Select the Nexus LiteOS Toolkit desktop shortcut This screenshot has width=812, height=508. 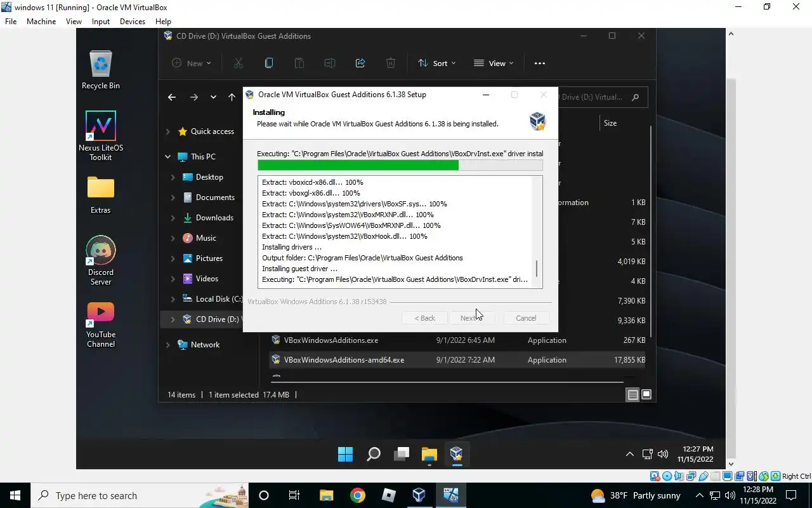click(101, 136)
